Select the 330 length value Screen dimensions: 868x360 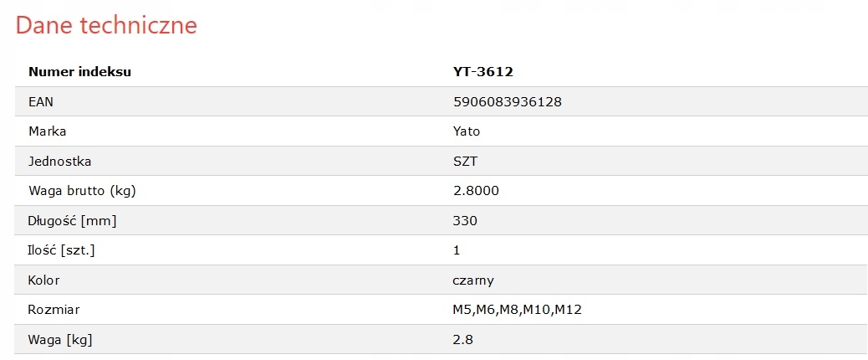(464, 221)
